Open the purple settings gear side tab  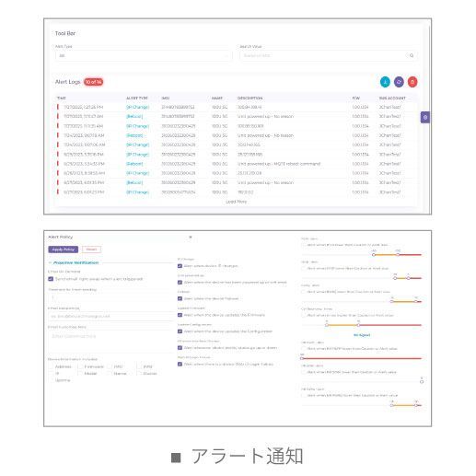(x=425, y=117)
